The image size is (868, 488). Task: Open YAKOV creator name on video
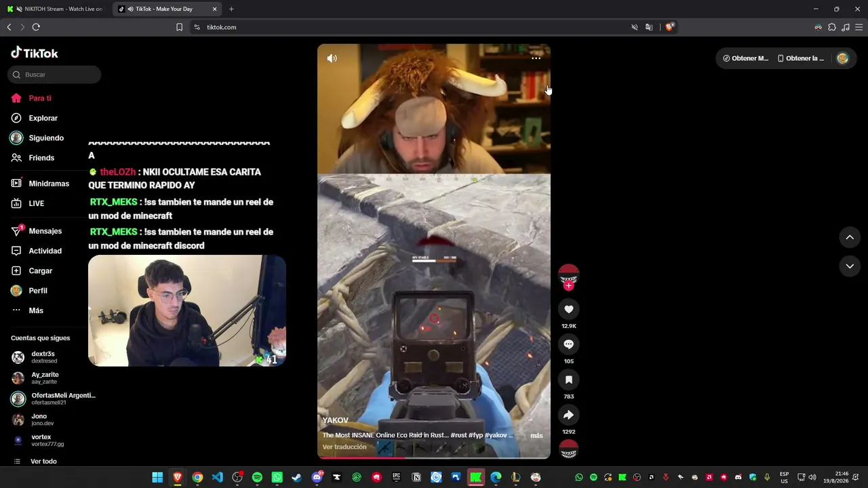coord(335,421)
